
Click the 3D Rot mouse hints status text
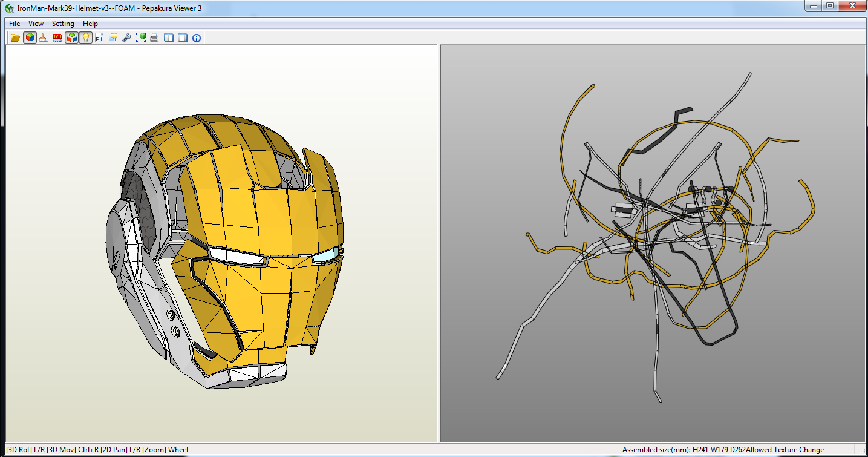pos(97,450)
